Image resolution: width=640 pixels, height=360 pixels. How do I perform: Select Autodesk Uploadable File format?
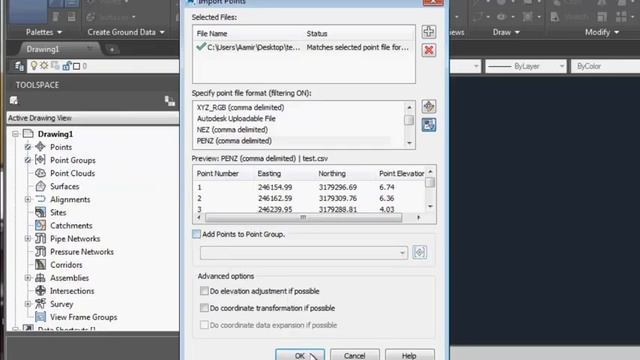236,118
